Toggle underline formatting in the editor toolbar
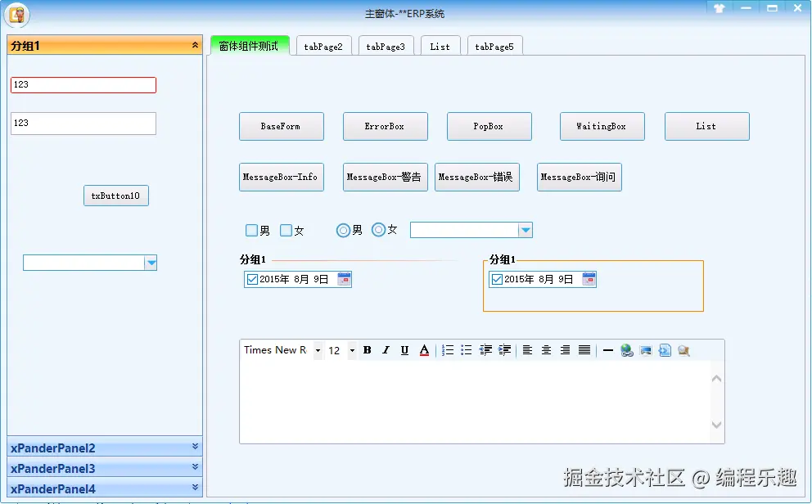 (404, 350)
